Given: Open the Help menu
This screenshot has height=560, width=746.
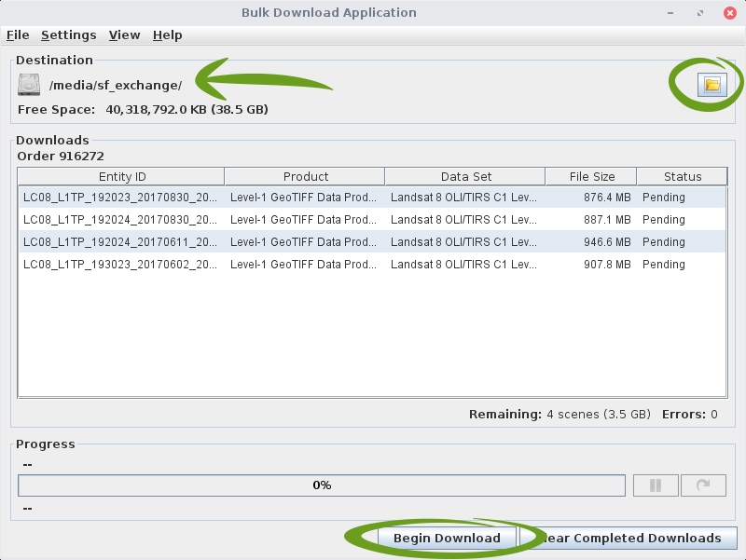Looking at the screenshot, I should 167,34.
